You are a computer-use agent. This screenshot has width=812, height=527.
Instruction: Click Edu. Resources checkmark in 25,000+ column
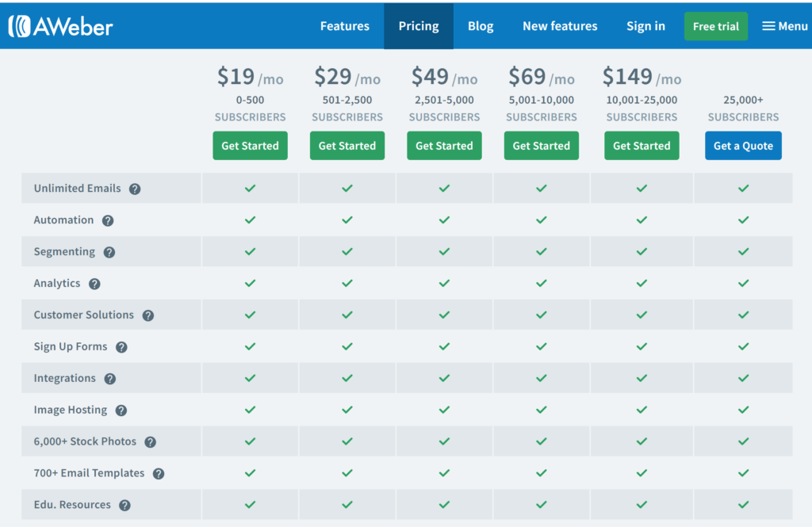[743, 504]
